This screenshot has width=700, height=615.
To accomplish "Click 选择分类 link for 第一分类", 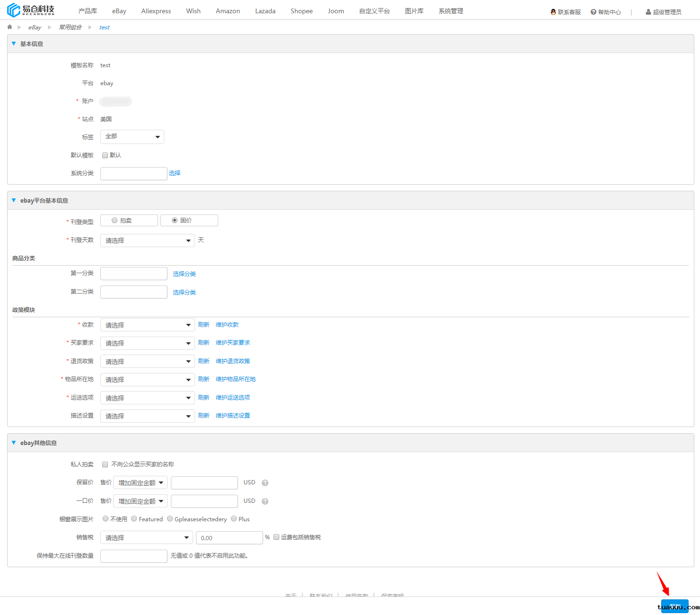I will [184, 274].
